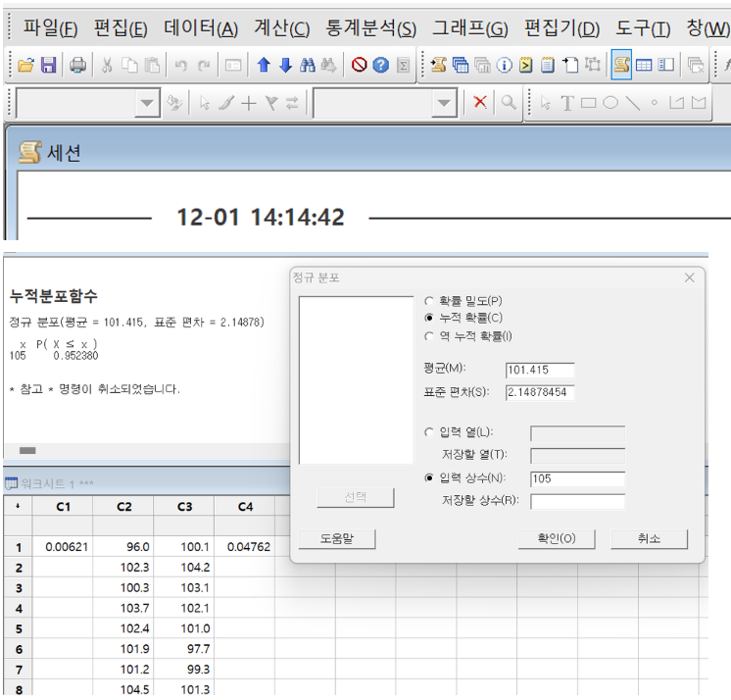
Task: Click the greyed 선택 button
Action: (x=356, y=498)
